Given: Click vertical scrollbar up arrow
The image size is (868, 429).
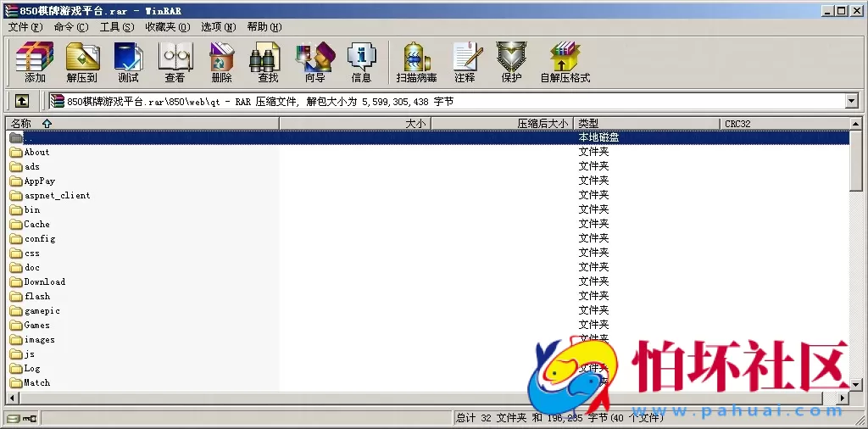Looking at the screenshot, I should [857, 124].
